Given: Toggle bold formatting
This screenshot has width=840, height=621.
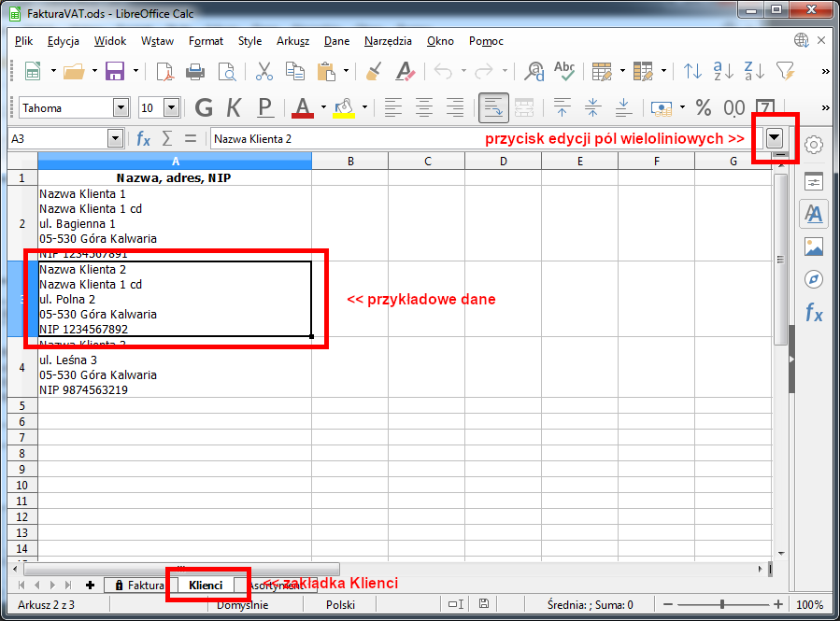Looking at the screenshot, I should 204,107.
